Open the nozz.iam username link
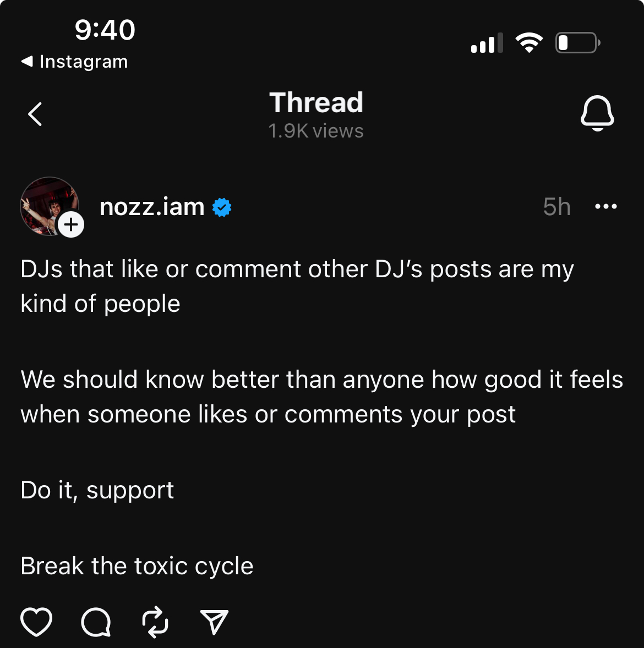Image resolution: width=644 pixels, height=648 pixels. (x=152, y=207)
